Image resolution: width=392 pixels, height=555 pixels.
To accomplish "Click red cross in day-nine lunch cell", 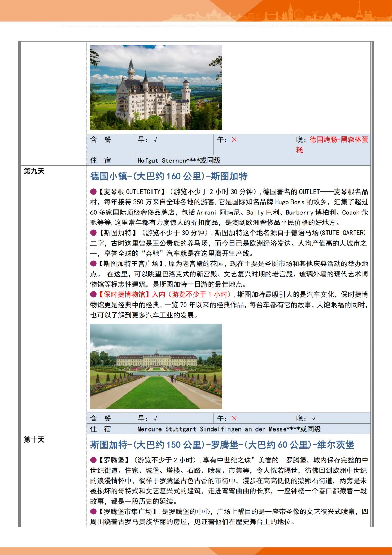I will coord(234,419).
